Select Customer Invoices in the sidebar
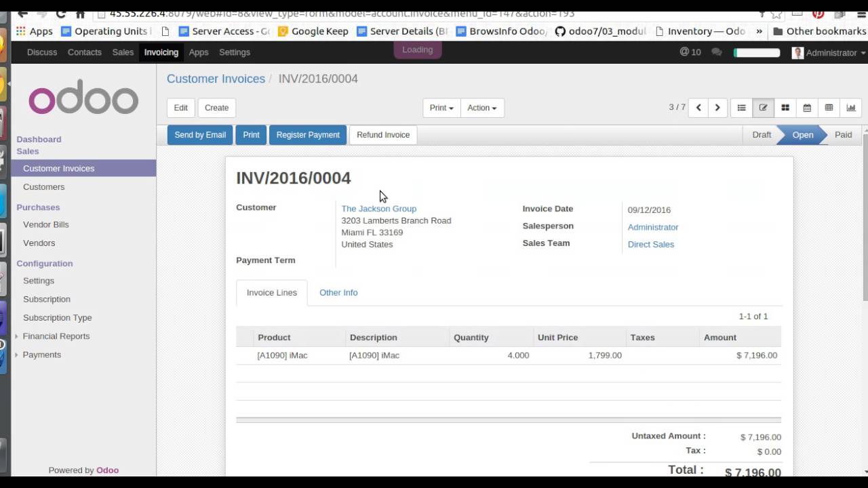868x488 pixels. click(83, 169)
